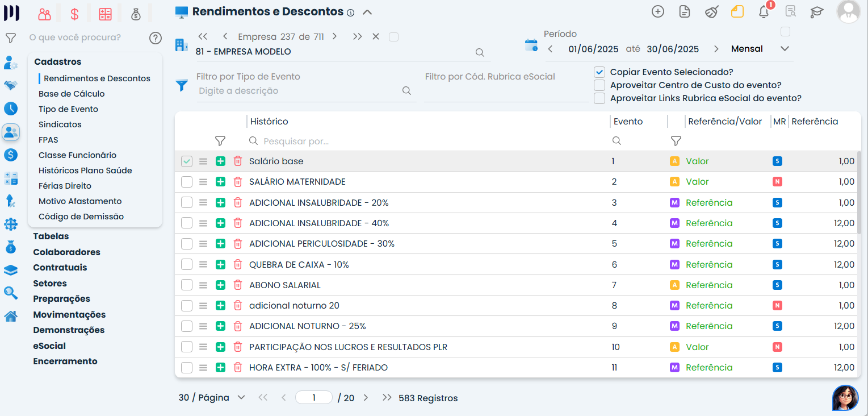Screen dimensions: 868x416
Task: Click the notification bell icon
Action: (x=764, y=12)
